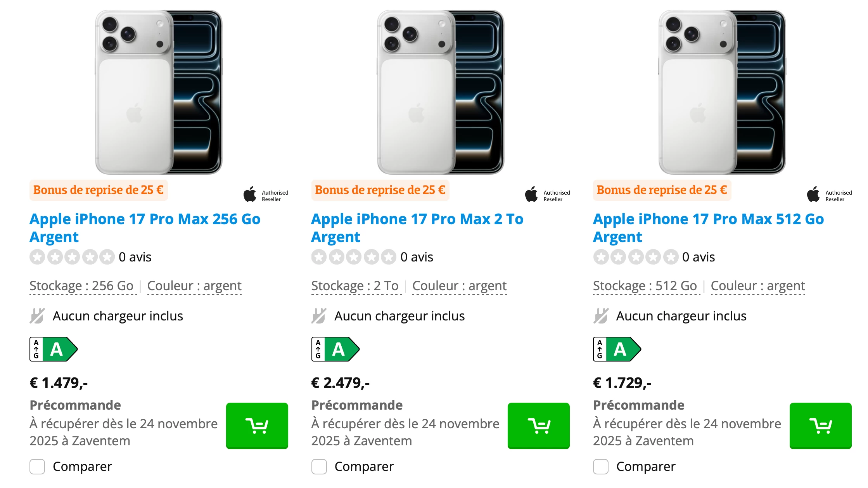868x488 pixels.
Task: Add iPhone 17 Pro Max 256 Go to cart
Action: (257, 426)
